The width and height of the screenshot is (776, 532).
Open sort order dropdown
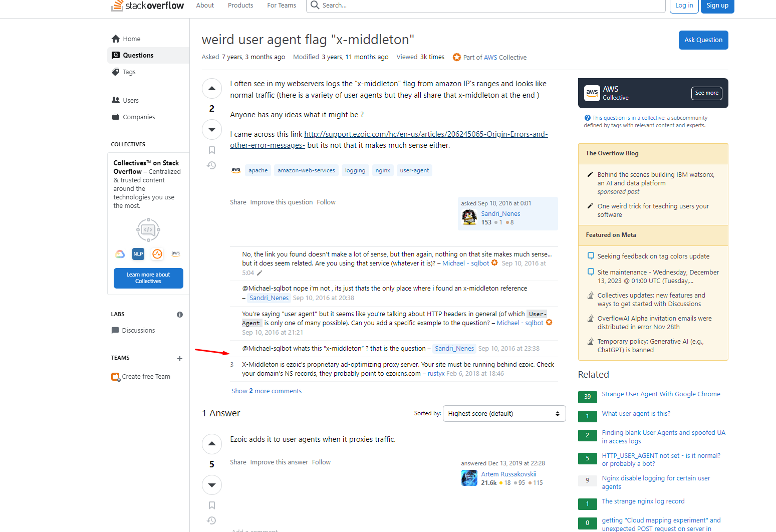(x=504, y=414)
